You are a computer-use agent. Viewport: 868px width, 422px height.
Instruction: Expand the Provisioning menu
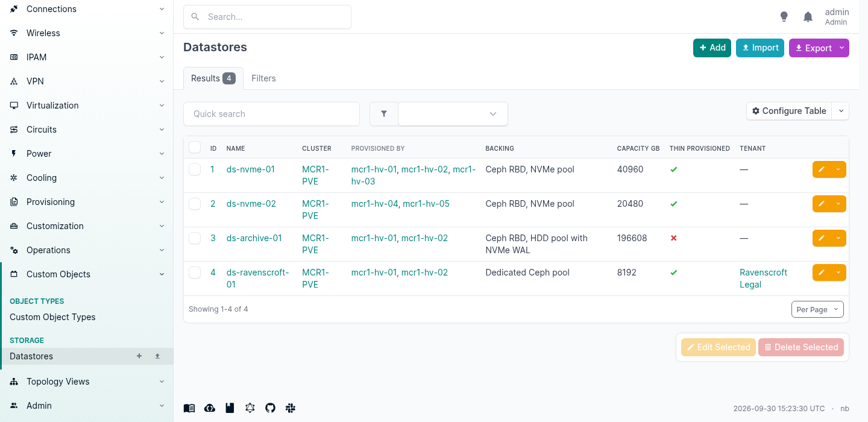pyautogui.click(x=87, y=202)
